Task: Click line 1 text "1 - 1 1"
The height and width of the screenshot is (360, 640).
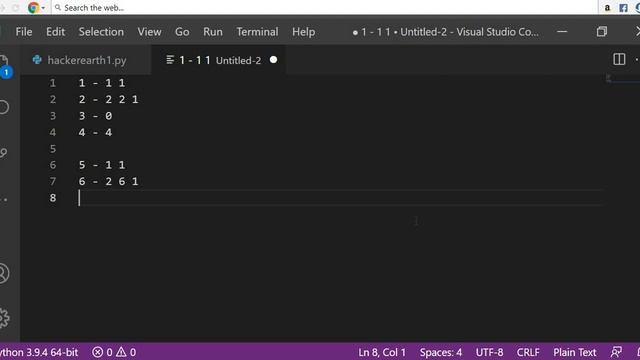Action: [x=102, y=83]
